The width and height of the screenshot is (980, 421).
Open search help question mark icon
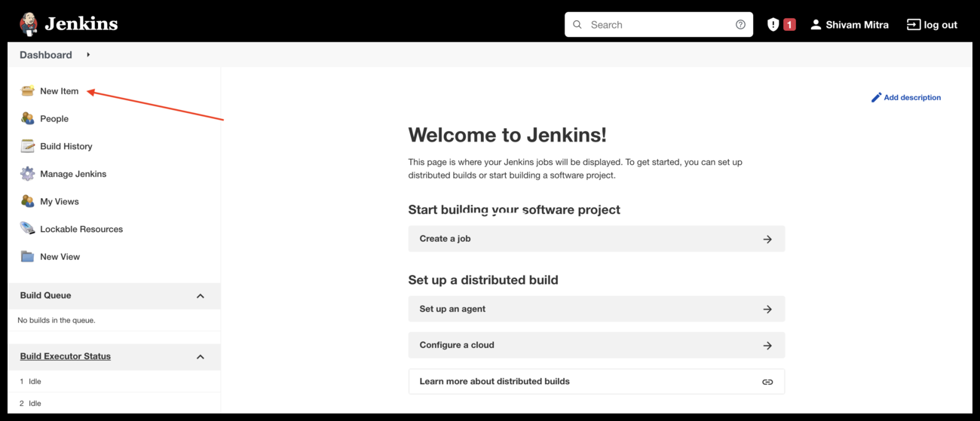point(740,25)
